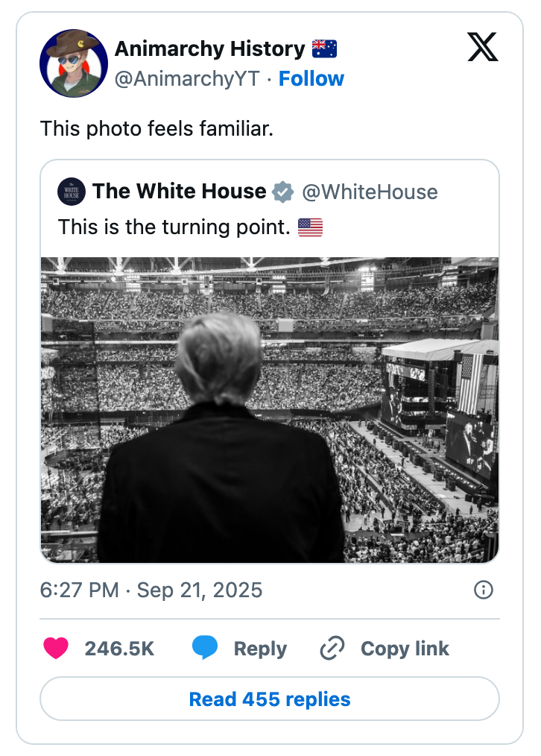Click the Australian flag emoji
The height and width of the screenshot is (756, 541).
coord(324,48)
